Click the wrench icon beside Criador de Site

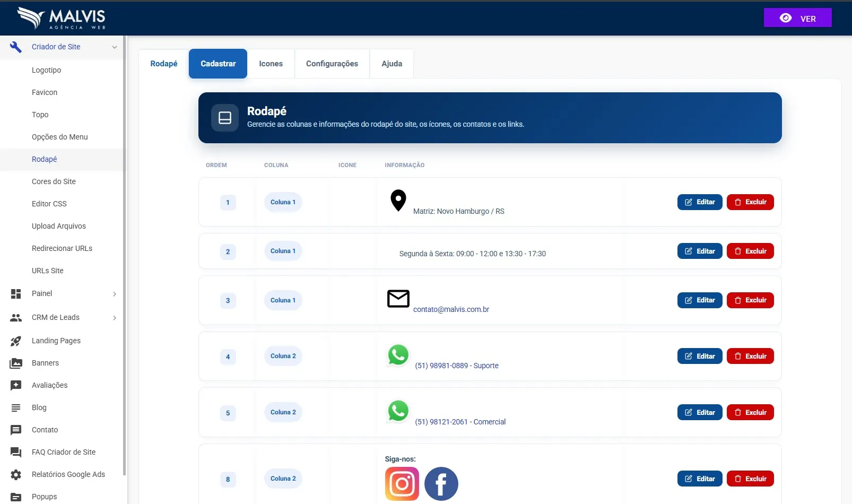tap(16, 47)
